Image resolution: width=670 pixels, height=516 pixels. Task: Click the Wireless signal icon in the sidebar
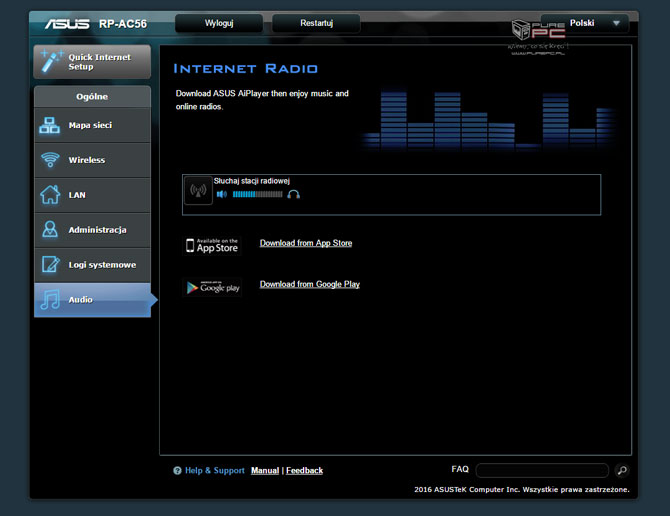(x=50, y=160)
